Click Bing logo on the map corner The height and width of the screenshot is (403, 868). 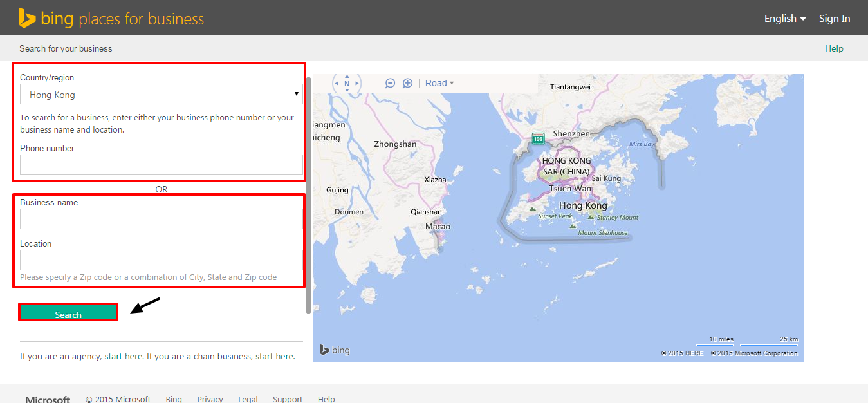tap(335, 350)
